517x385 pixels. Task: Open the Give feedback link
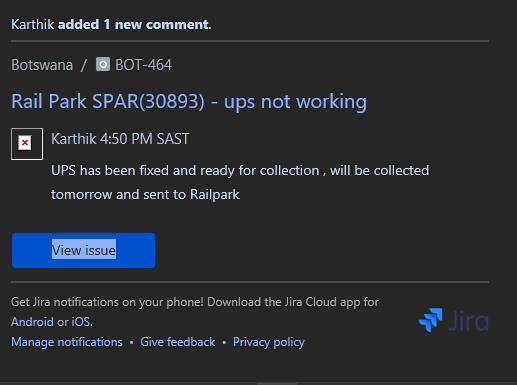178,342
